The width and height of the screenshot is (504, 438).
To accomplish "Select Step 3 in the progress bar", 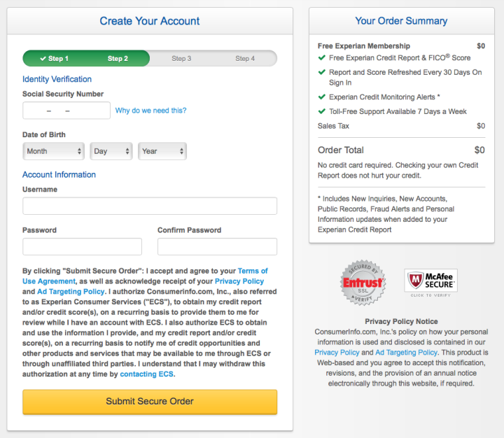I will (x=181, y=59).
